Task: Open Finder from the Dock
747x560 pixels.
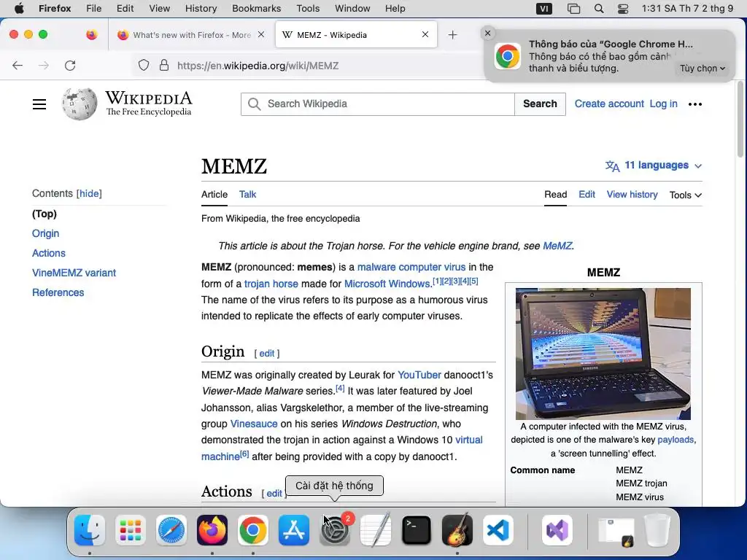Action: [x=90, y=530]
